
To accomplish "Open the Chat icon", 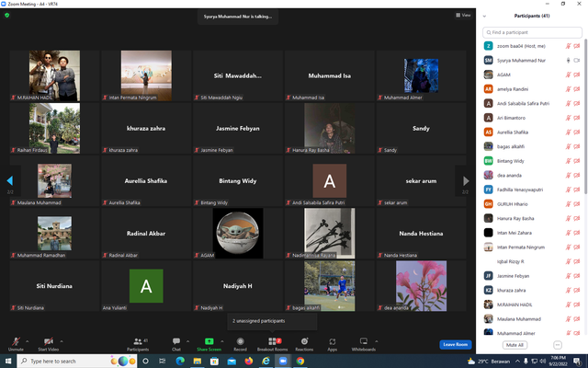I will tap(176, 341).
